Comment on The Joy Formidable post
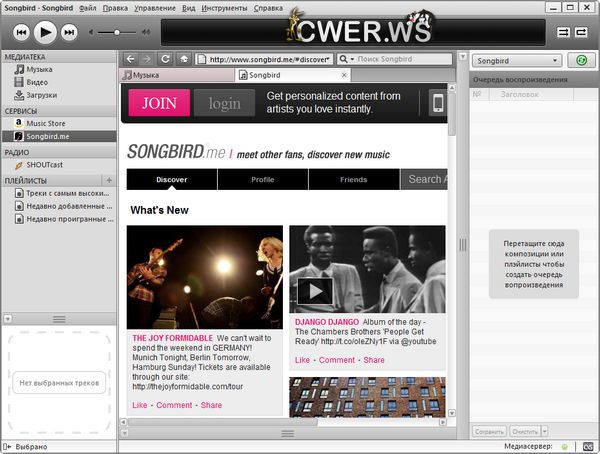600x454 pixels. [174, 405]
